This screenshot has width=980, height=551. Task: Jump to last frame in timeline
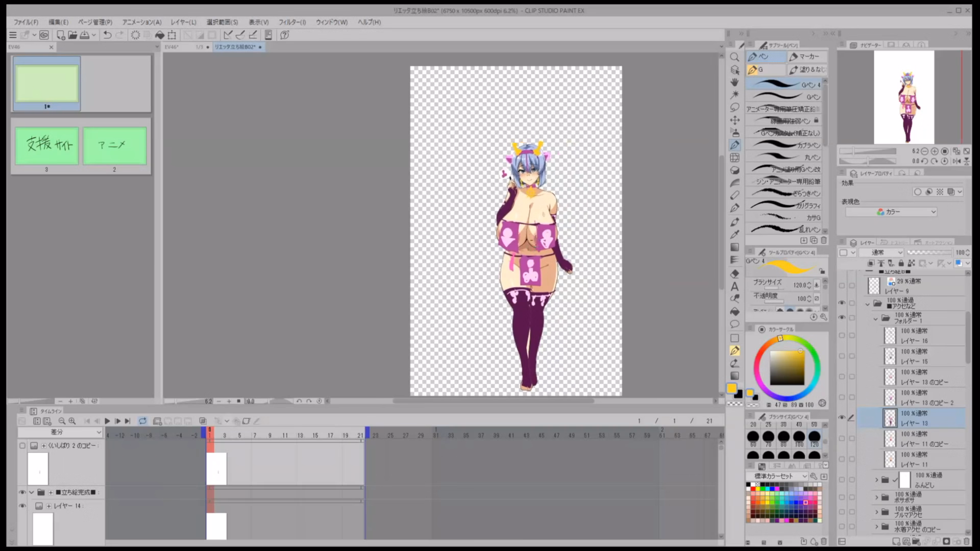(x=128, y=421)
